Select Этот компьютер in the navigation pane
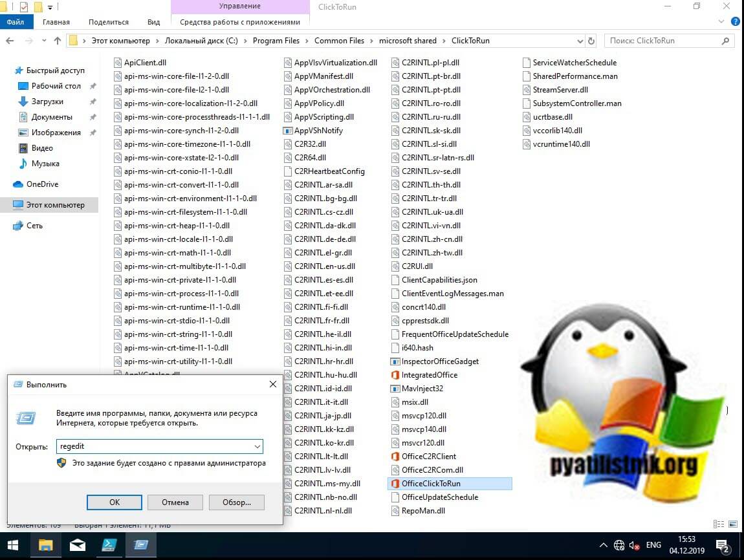Viewport: 744px width, 560px height. coord(55,205)
